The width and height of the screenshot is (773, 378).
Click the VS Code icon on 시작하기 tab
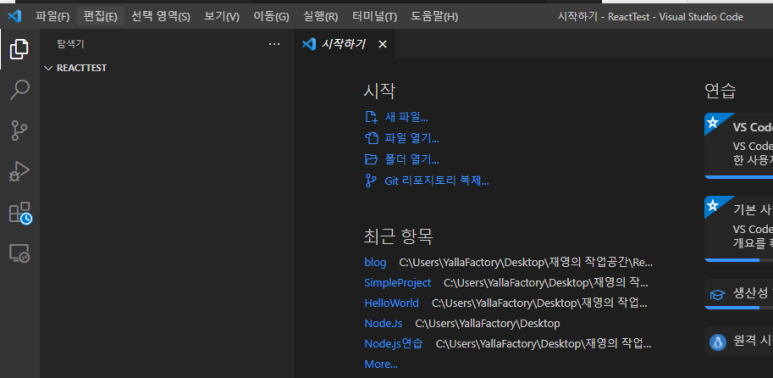click(309, 44)
